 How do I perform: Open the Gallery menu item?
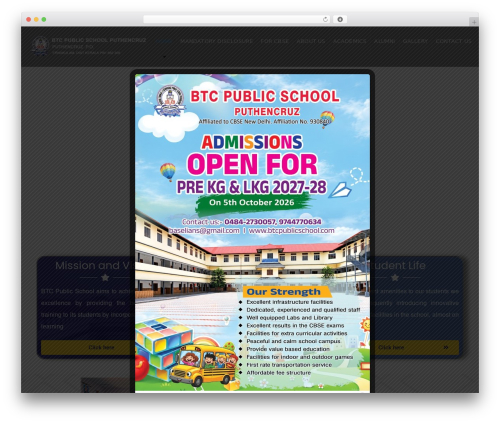415,41
